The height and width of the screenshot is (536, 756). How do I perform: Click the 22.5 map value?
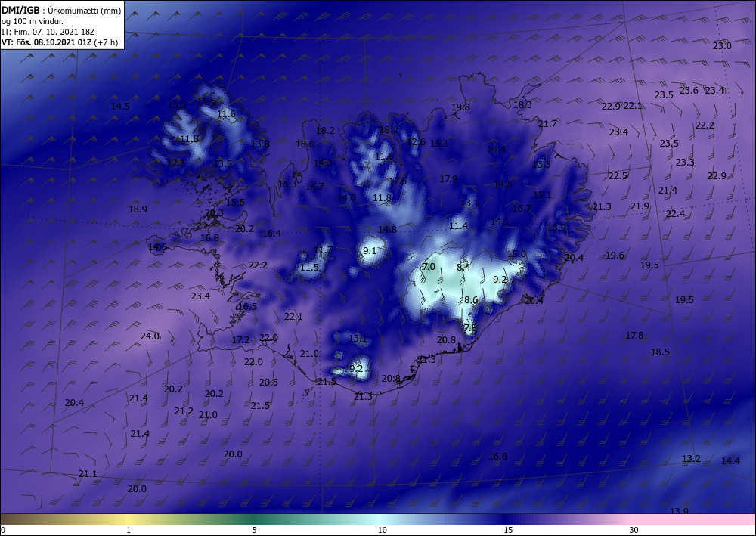618,176
